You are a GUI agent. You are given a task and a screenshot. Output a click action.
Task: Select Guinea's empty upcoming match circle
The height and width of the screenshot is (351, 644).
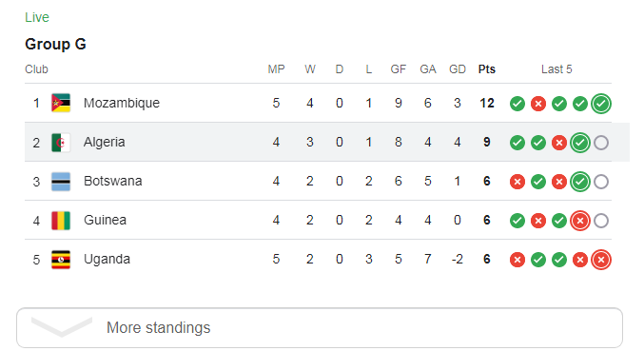(x=601, y=221)
